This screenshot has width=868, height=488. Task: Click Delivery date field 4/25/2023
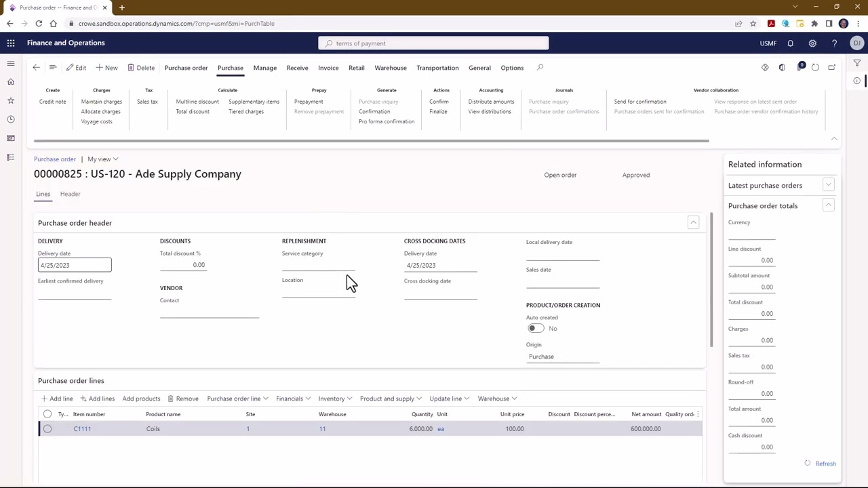pos(75,265)
